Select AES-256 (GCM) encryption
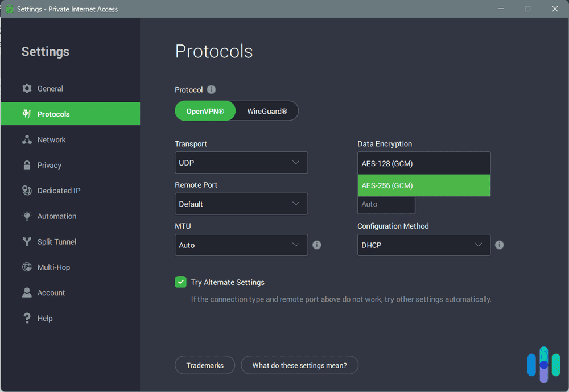This screenshot has width=569, height=392. (x=423, y=185)
